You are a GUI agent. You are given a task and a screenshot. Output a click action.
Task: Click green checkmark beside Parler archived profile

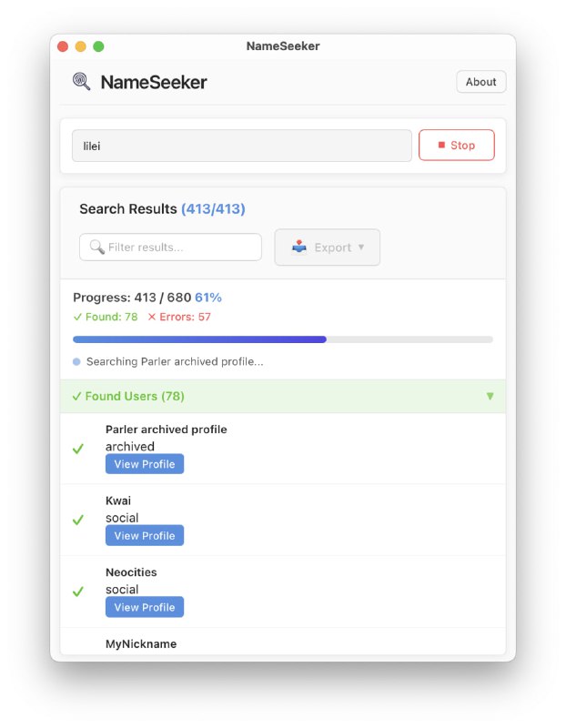click(78, 449)
